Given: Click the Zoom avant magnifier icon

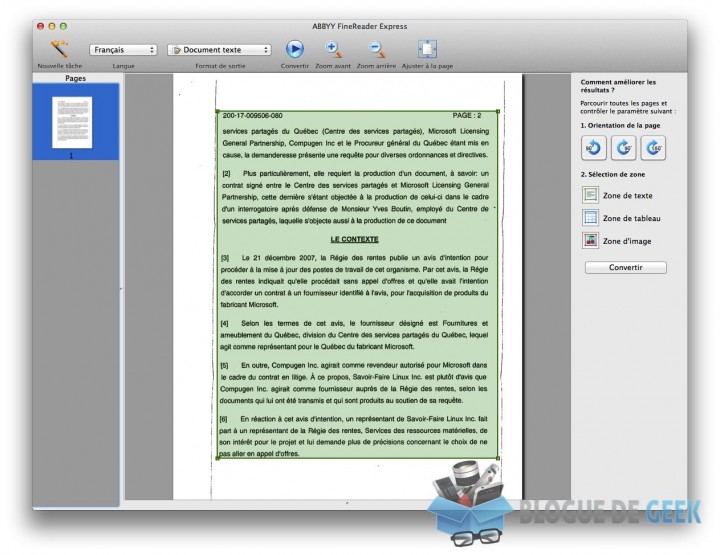Looking at the screenshot, I should pyautogui.click(x=333, y=49).
